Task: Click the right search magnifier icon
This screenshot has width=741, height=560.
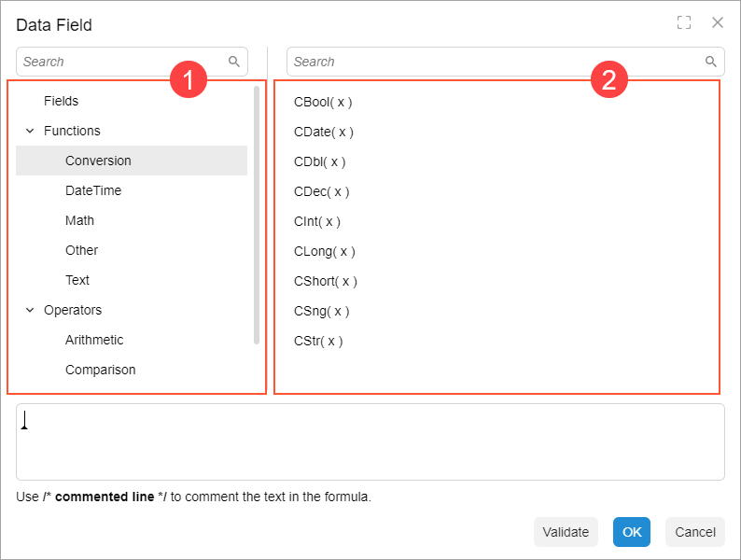Action: (x=711, y=62)
